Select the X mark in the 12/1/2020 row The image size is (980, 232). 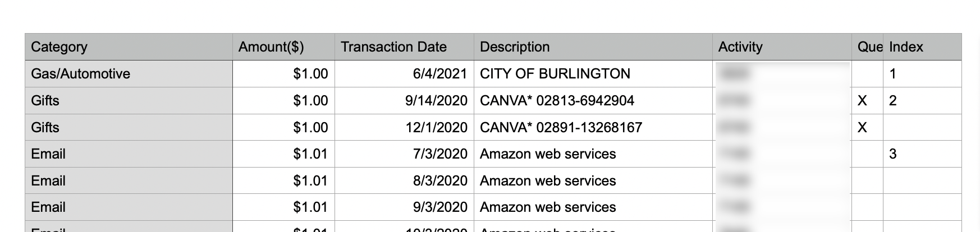[863, 128]
